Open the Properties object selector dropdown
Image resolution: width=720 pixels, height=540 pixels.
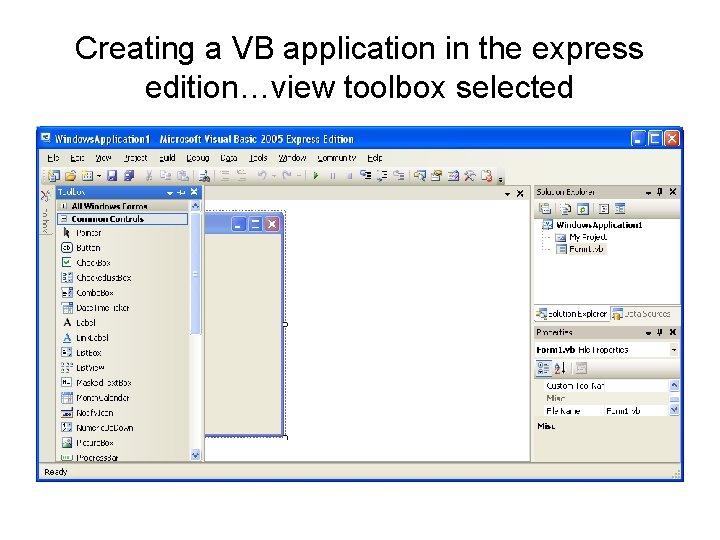[674, 350]
